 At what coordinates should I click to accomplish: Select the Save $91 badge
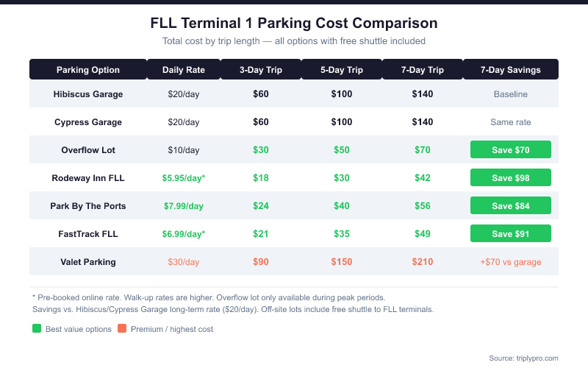511,234
